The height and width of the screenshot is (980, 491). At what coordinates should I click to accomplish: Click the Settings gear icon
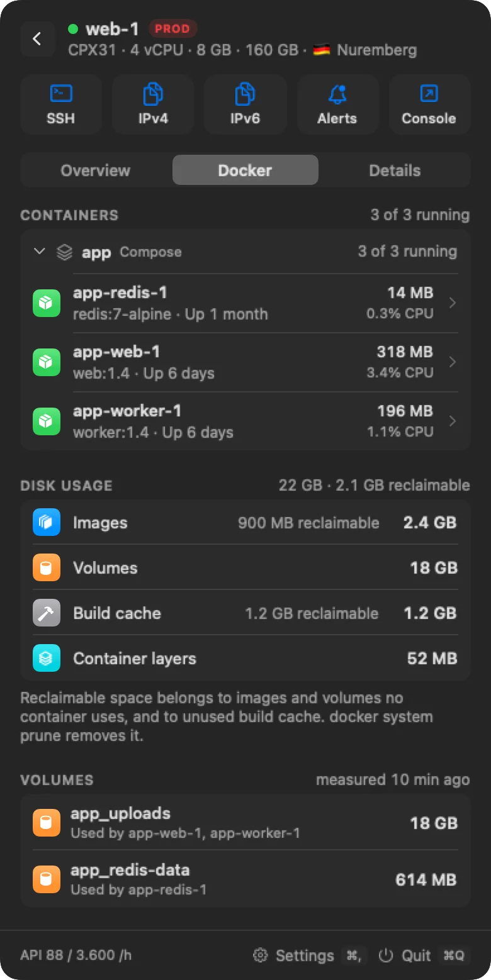pyautogui.click(x=260, y=955)
